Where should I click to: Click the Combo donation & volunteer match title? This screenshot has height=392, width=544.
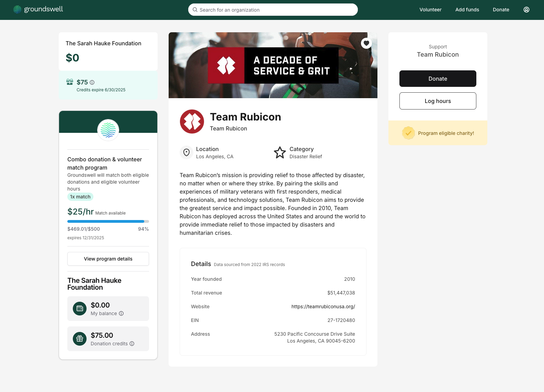(104, 163)
